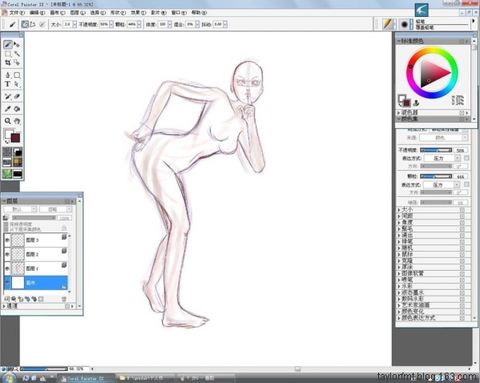Open the 画布 (Canvas) menu
This screenshot has height=383, width=480.
tap(57, 13)
